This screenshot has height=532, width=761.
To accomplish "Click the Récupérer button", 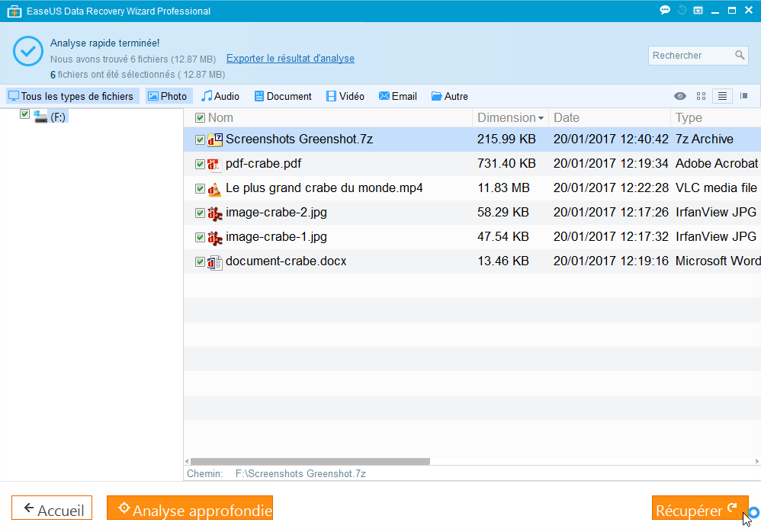I will (x=700, y=508).
